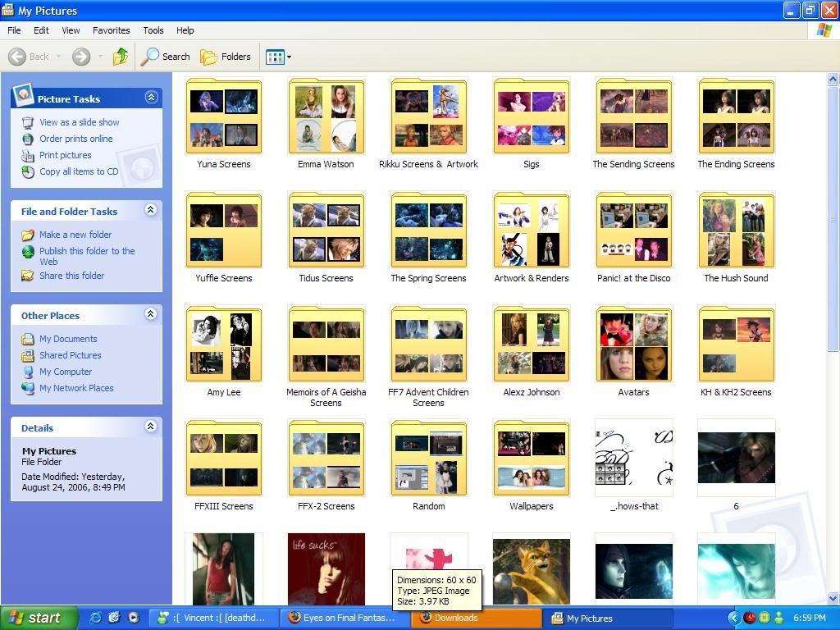840x630 pixels.
Task: Click Make a new folder
Action: click(75, 235)
